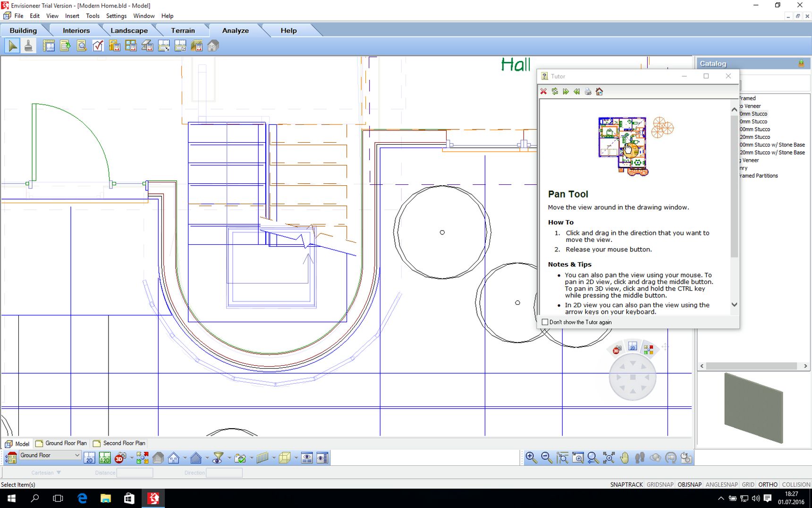The width and height of the screenshot is (812, 508).
Task: Click the room schedule update icon next to room schedule
Action: click(180, 46)
